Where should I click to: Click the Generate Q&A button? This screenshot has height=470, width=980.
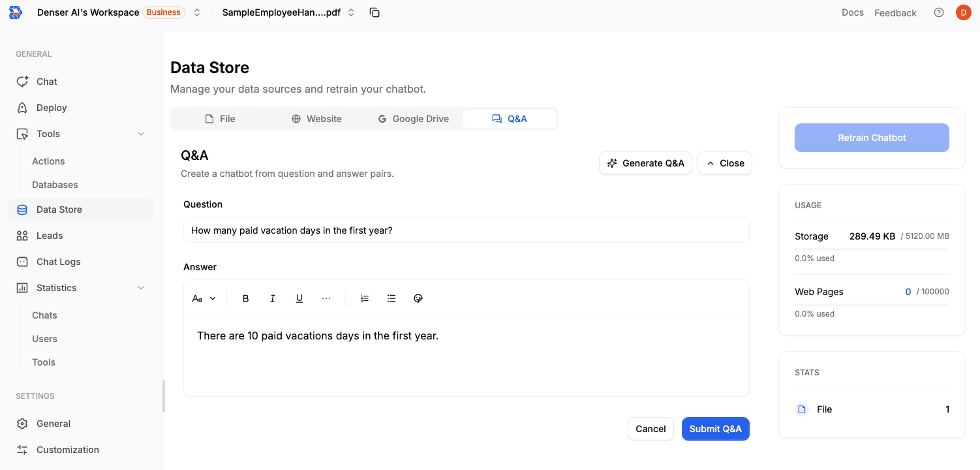point(645,163)
